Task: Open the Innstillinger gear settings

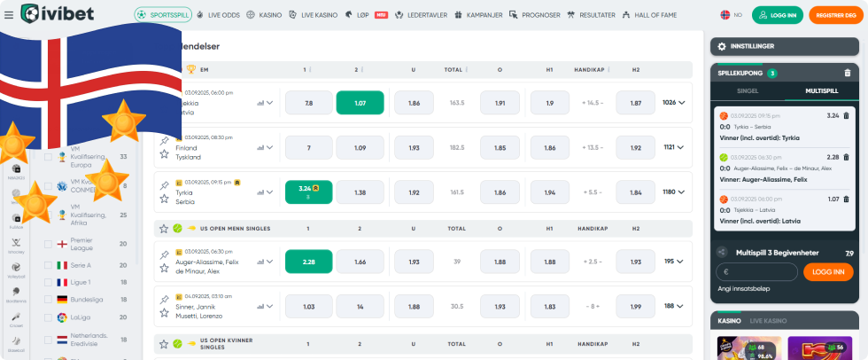Action: coord(722,46)
